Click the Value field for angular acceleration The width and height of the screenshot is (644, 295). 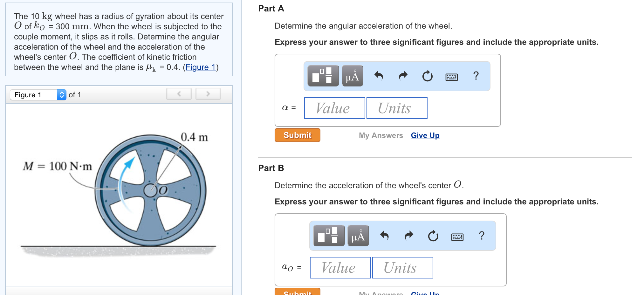(x=334, y=108)
